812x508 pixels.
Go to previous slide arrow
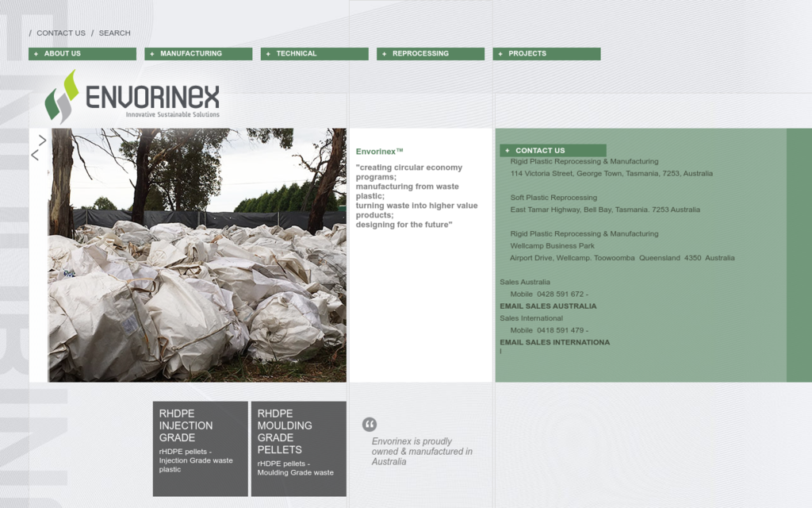tap(35, 155)
